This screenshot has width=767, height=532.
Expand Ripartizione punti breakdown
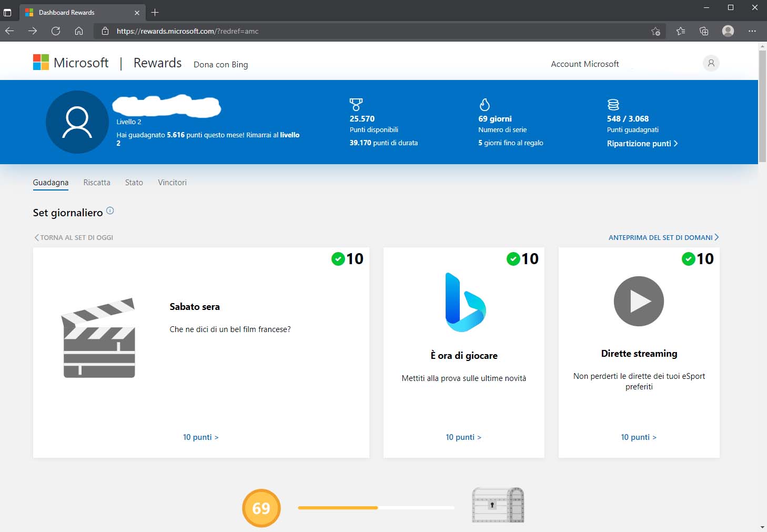point(642,144)
